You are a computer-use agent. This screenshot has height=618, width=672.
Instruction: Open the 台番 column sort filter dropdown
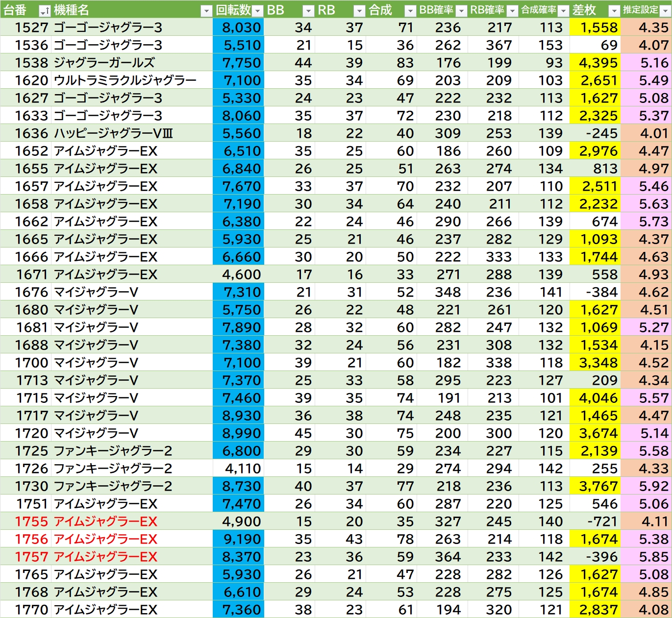click(x=44, y=11)
